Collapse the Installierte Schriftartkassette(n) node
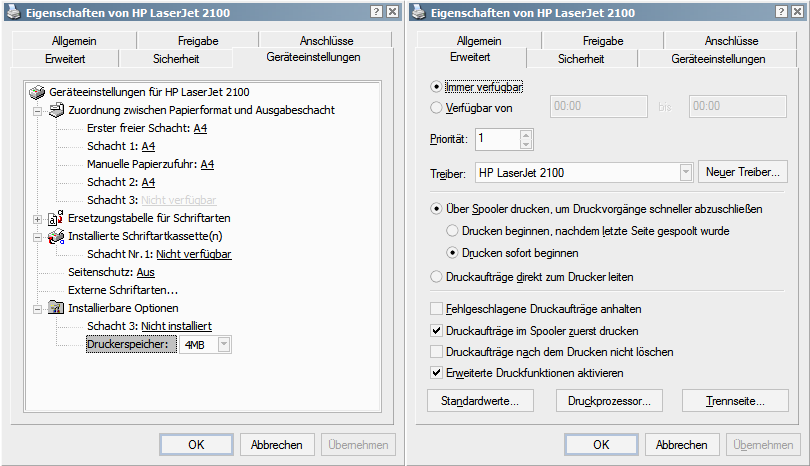Viewport: 810px width, 466px height. (x=37, y=237)
